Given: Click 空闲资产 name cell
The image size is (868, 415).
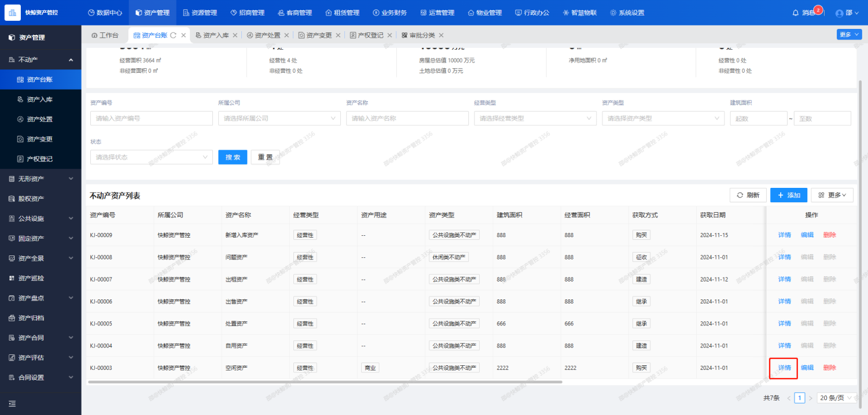Looking at the screenshot, I should 236,368.
